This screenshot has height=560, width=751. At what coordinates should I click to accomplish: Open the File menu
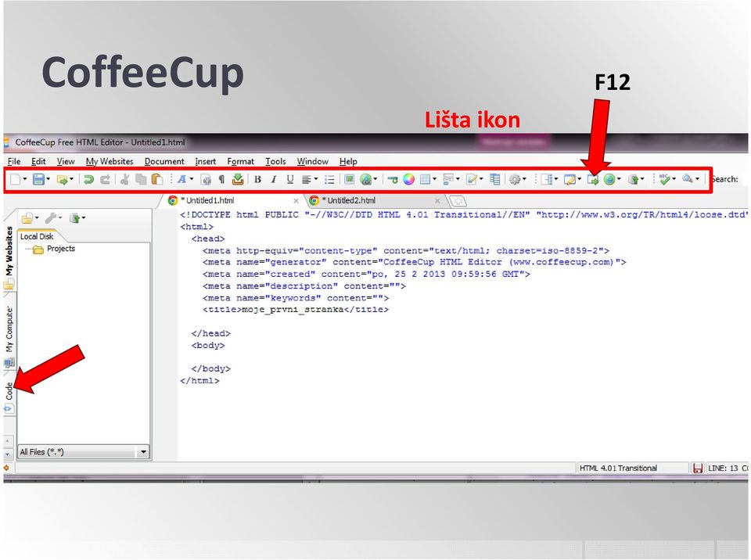coord(14,161)
